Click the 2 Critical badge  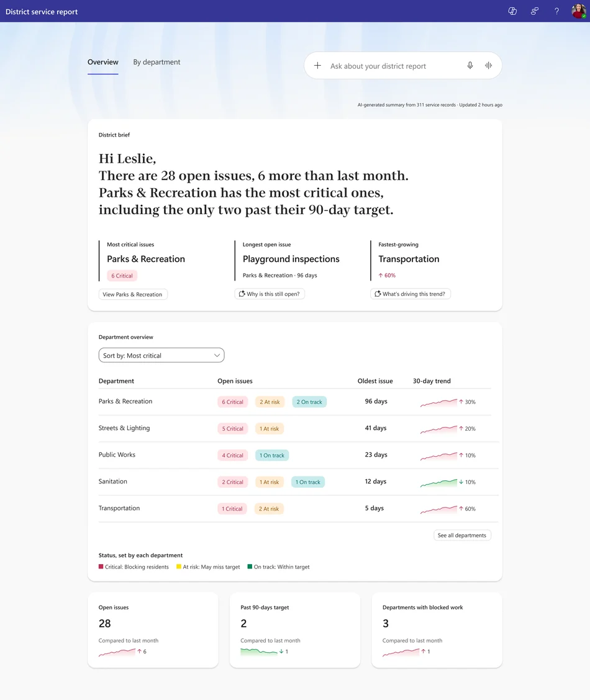233,482
